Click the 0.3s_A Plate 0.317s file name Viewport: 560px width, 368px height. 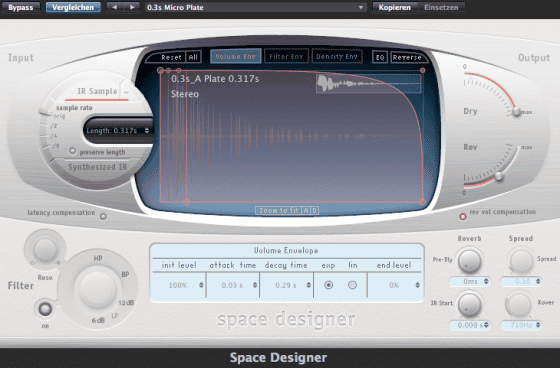click(215, 79)
